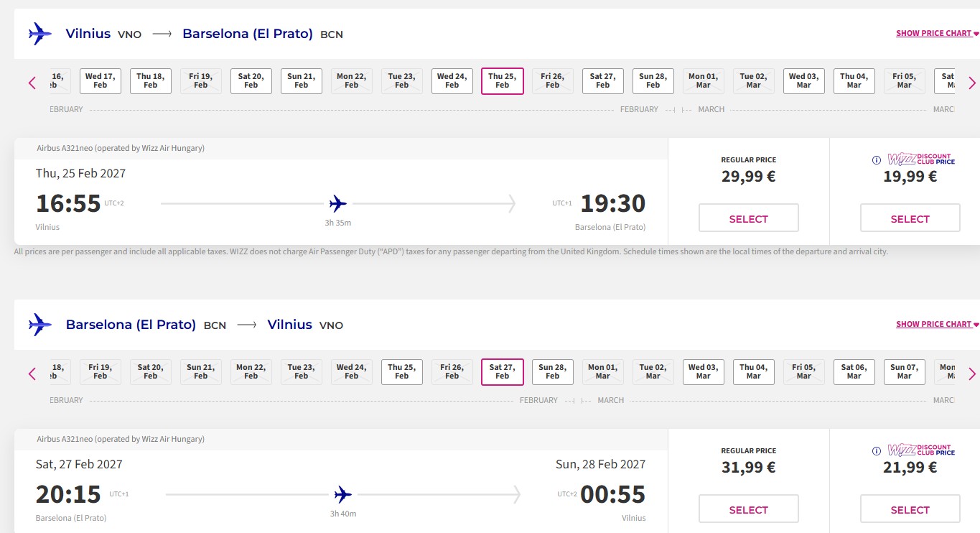Image resolution: width=980 pixels, height=533 pixels.
Task: Open the return Show Price Chart link
Action: pyautogui.click(x=937, y=324)
